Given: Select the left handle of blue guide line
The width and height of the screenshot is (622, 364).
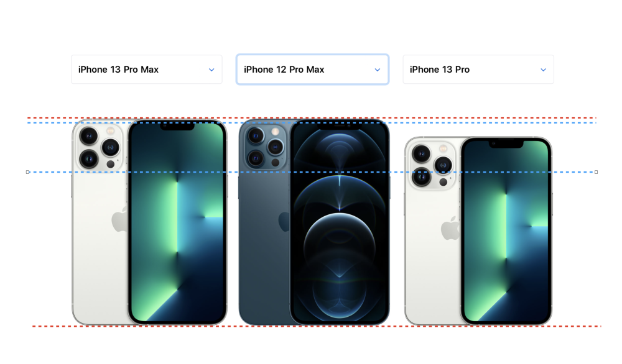Looking at the screenshot, I should point(28,172).
